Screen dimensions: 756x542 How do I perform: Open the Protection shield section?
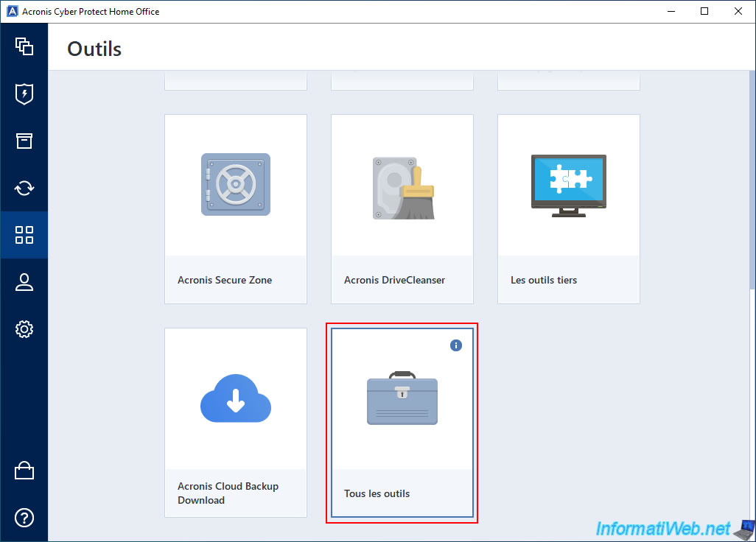24,94
